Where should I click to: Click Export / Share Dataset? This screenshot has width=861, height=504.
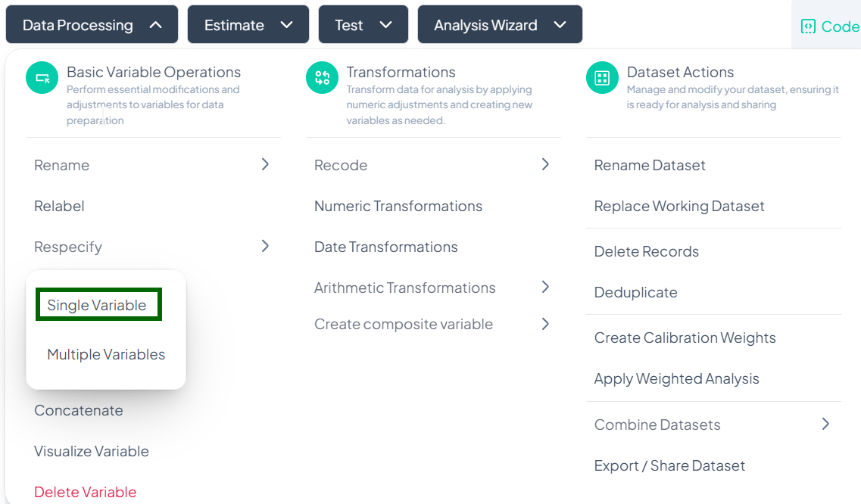point(669,465)
